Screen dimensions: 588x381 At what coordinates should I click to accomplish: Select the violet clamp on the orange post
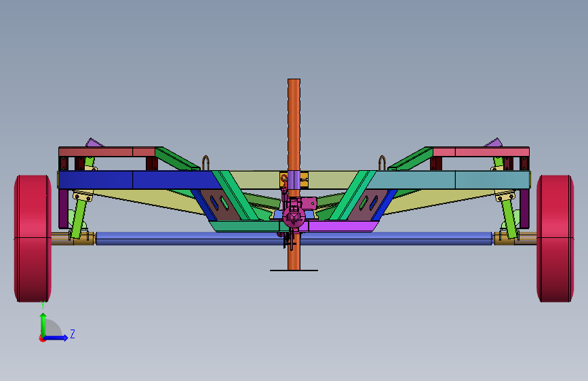(294, 180)
